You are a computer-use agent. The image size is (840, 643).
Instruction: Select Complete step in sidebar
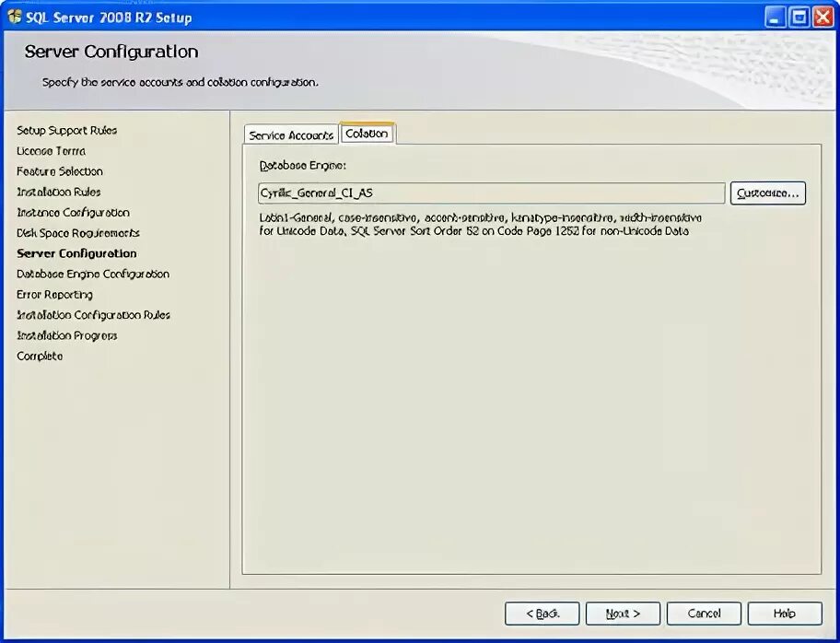(40, 357)
